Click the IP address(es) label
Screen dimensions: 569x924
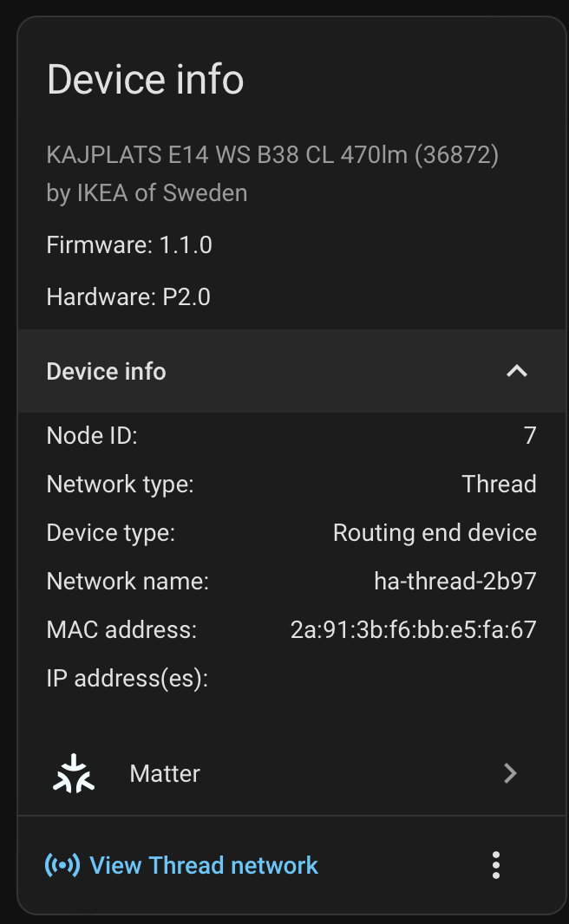tap(128, 678)
